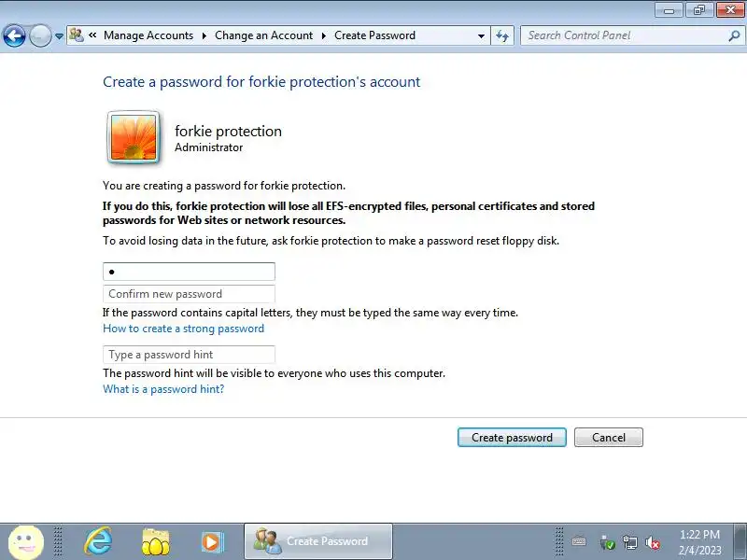Open Windows Media Player from taskbar
The height and width of the screenshot is (560, 747).
[x=212, y=542]
